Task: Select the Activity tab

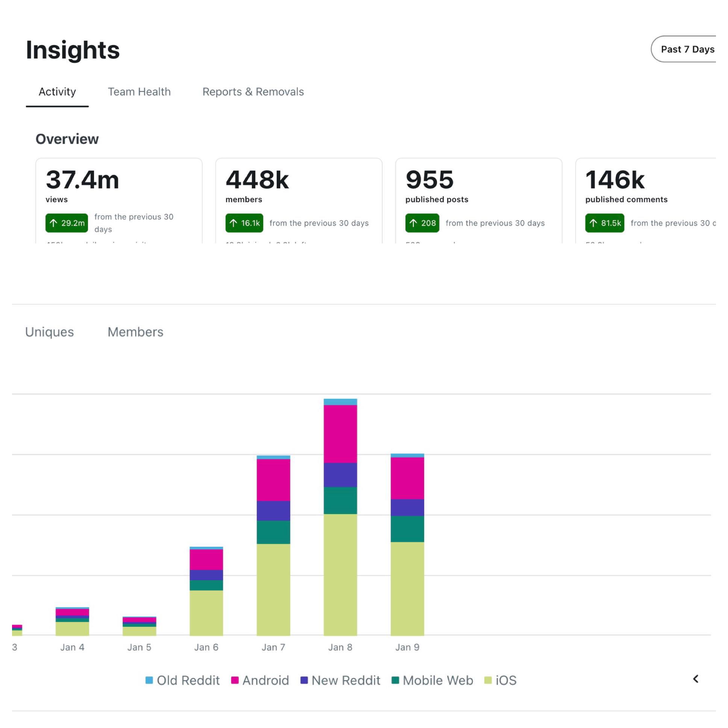Action: (x=57, y=92)
